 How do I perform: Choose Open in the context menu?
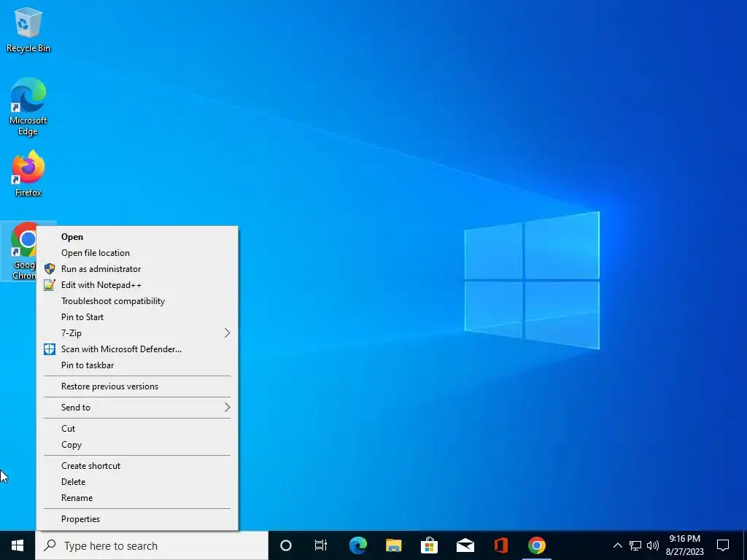137,237
